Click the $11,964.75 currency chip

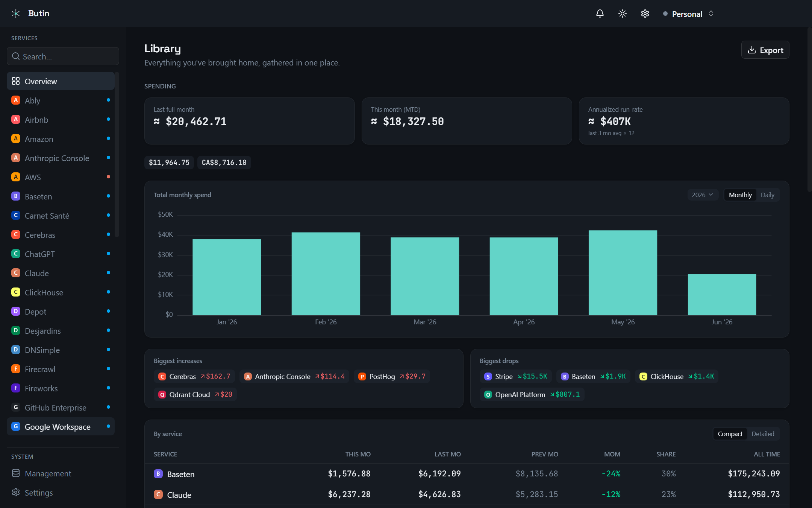(169, 163)
